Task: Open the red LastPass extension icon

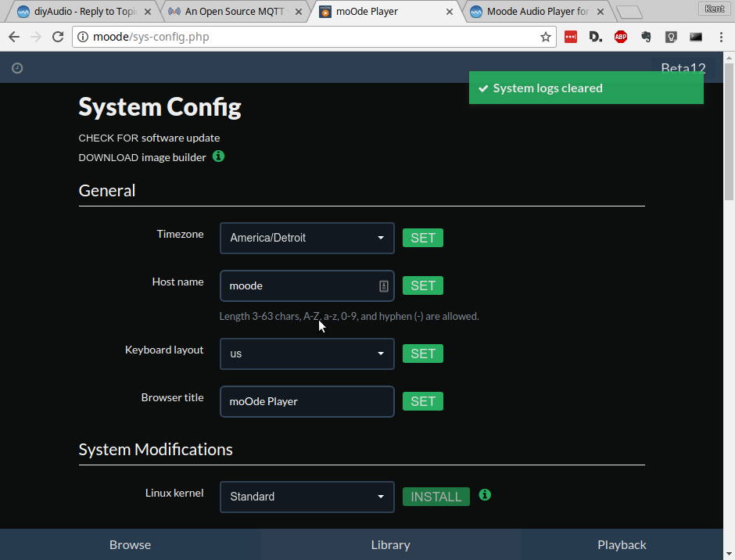Action: [x=571, y=37]
